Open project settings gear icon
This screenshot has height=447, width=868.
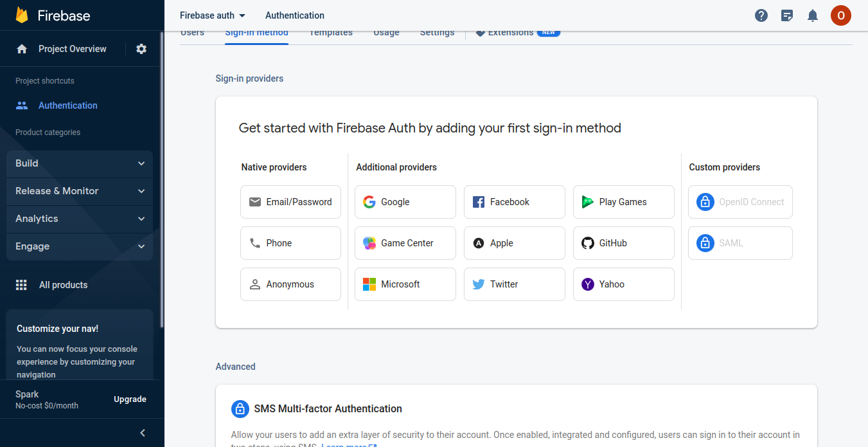141,49
